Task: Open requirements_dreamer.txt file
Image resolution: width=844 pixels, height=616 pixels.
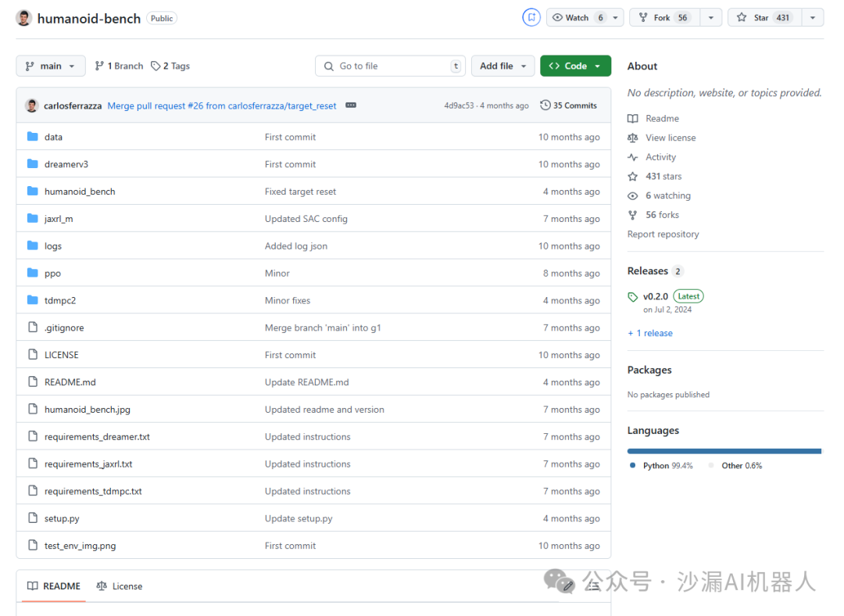Action: [97, 437]
